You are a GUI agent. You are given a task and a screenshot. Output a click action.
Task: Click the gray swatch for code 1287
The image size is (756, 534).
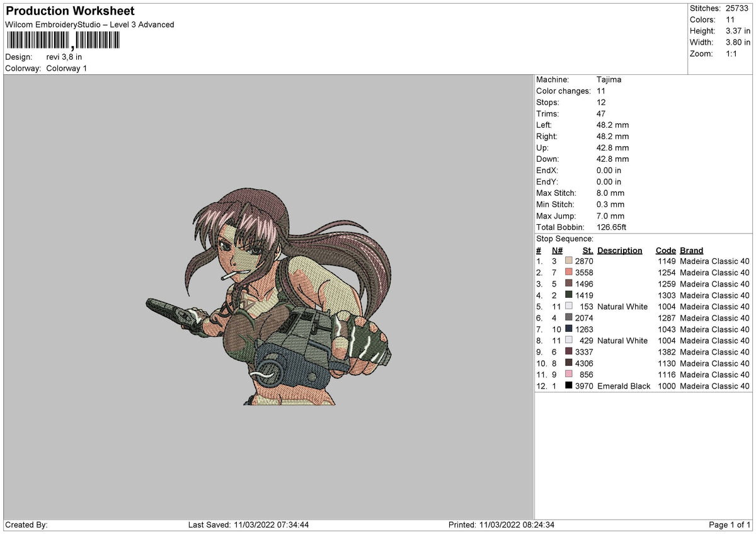tap(569, 317)
